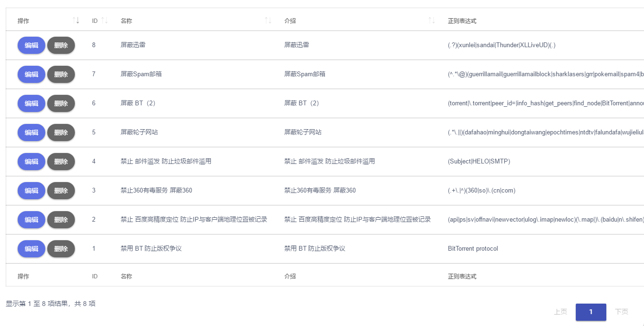Select the (360|so) regex cell
The image size is (644, 326).
[482, 190]
